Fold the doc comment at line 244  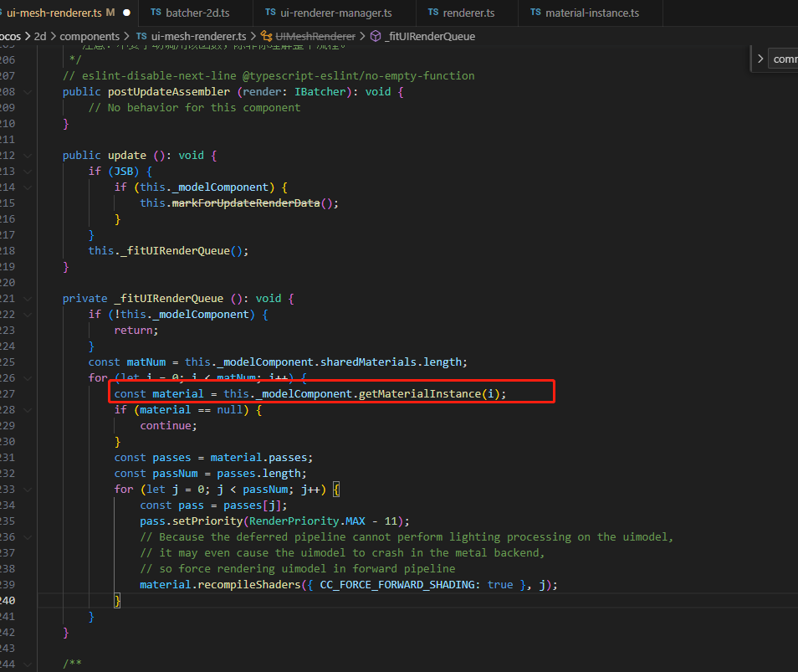coord(28,664)
